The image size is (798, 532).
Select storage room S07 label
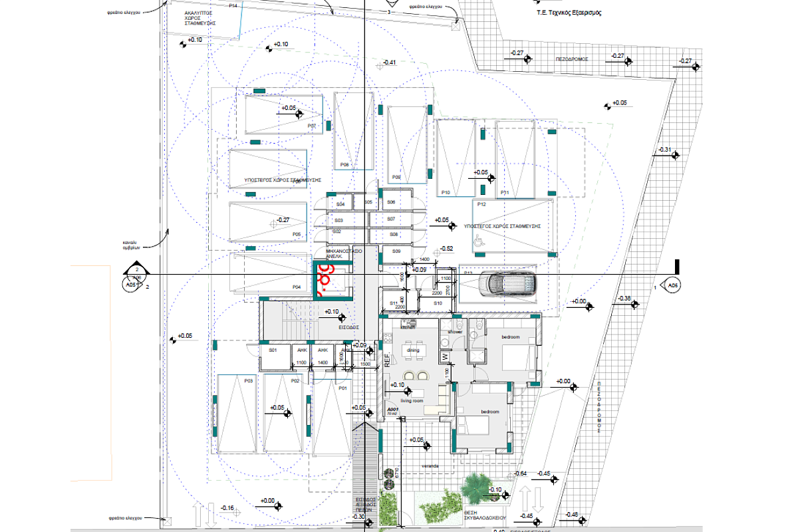tap(392, 219)
